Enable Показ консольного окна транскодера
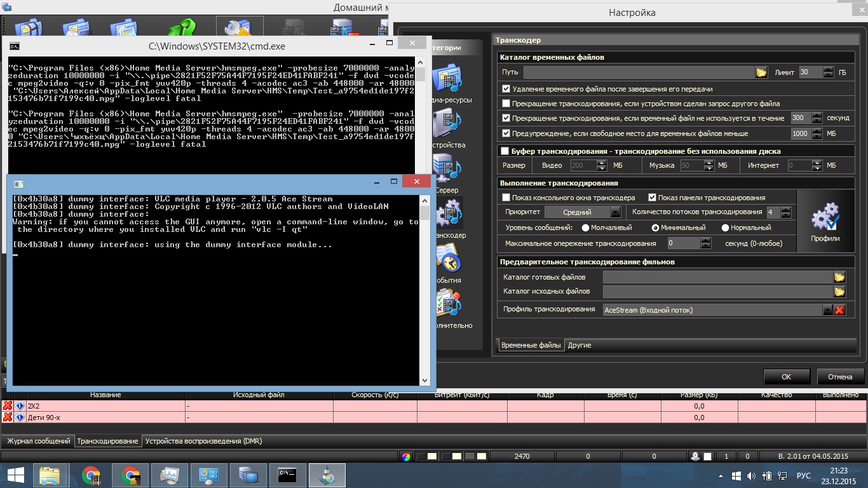 tap(506, 198)
